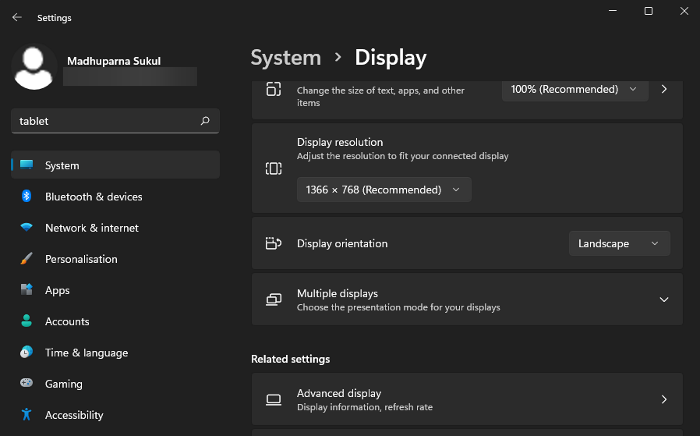The width and height of the screenshot is (700, 436).
Task: Click the Gaming controller icon
Action: tap(26, 383)
